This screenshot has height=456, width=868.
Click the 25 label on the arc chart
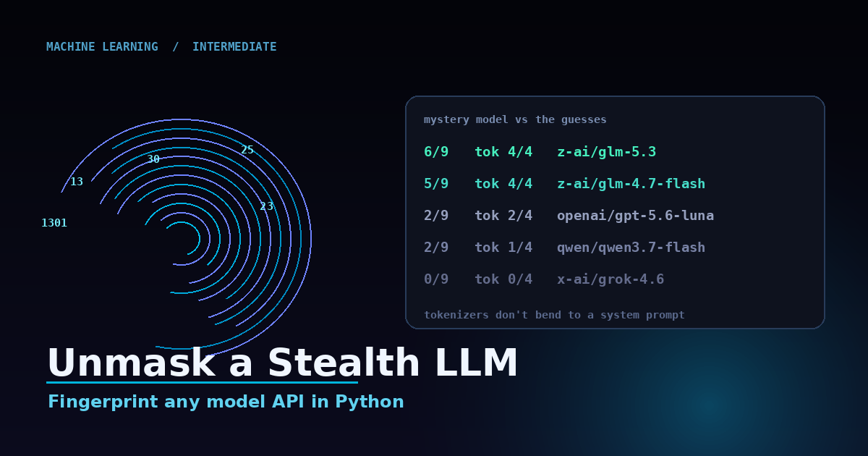pyautogui.click(x=247, y=150)
